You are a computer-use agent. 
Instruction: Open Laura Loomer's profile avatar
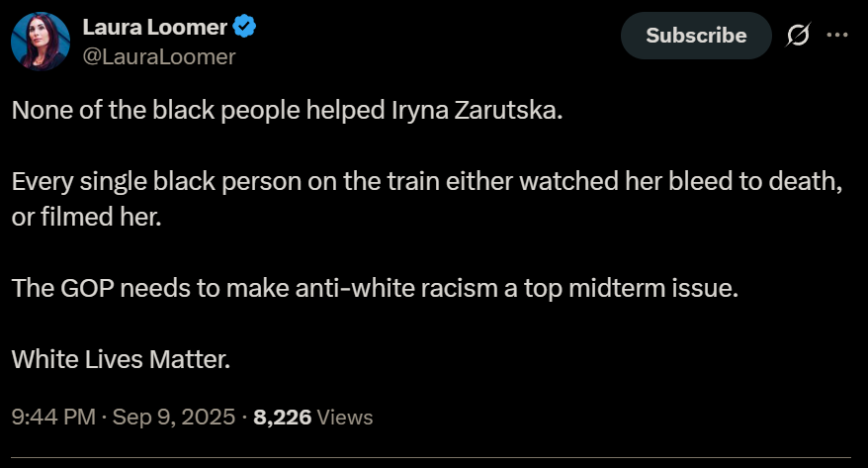coord(40,42)
